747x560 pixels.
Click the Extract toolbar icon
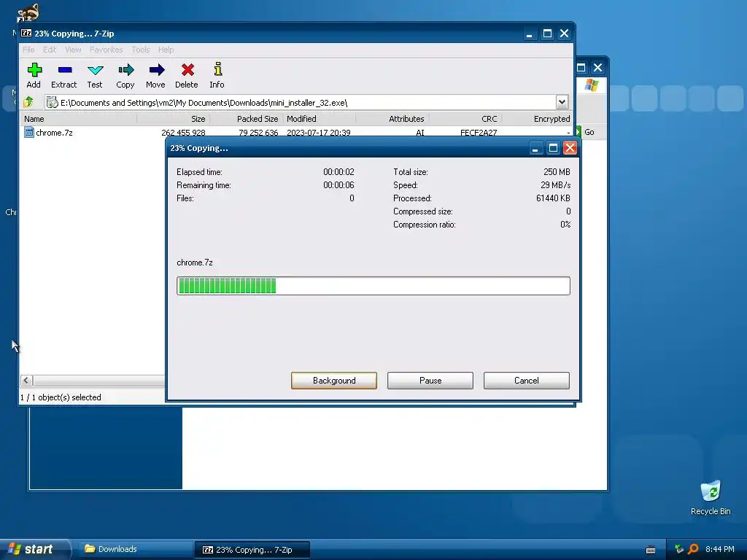click(64, 71)
